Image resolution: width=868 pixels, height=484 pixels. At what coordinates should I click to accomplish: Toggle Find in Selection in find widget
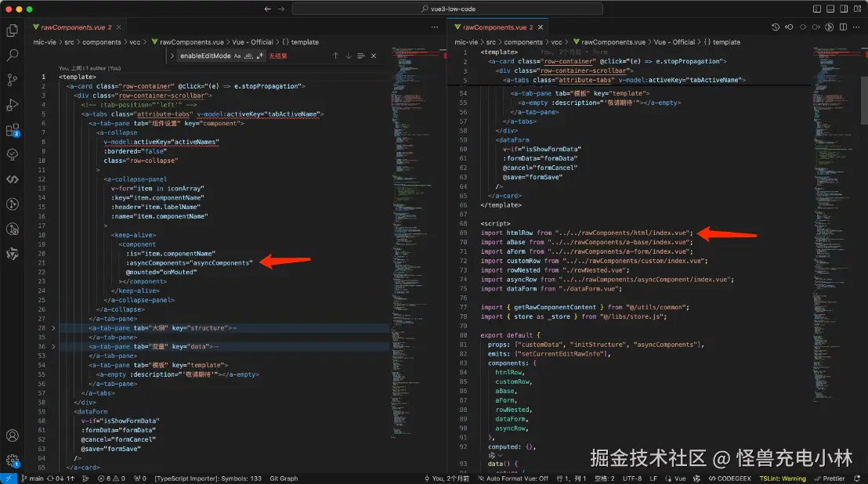pyautogui.click(x=361, y=56)
